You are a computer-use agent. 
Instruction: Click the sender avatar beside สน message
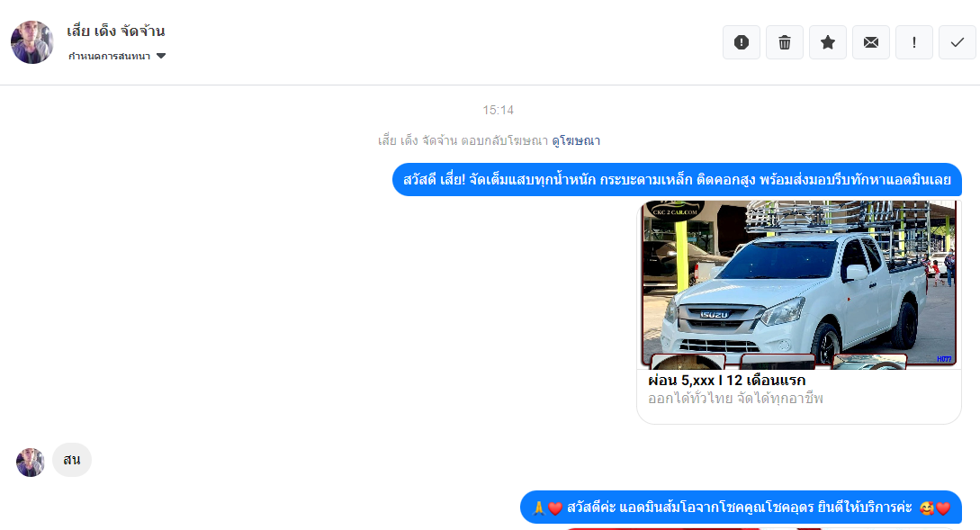(x=30, y=463)
